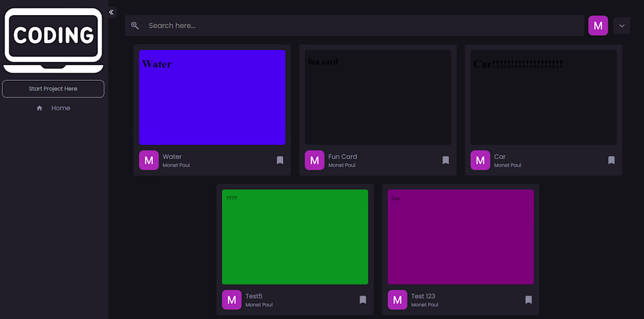Image resolution: width=644 pixels, height=319 pixels.
Task: Open the blue Water project preview
Action: (x=212, y=97)
